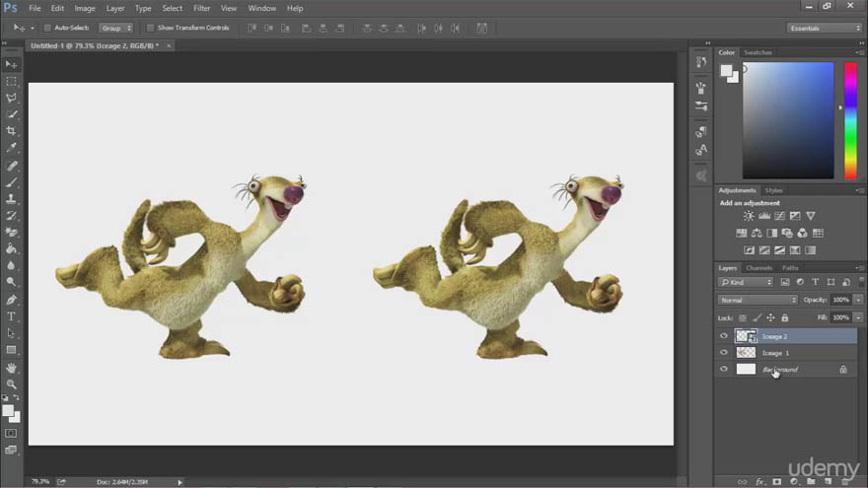Image resolution: width=868 pixels, height=488 pixels.
Task: Add Curves adjustment icon
Action: 779,216
